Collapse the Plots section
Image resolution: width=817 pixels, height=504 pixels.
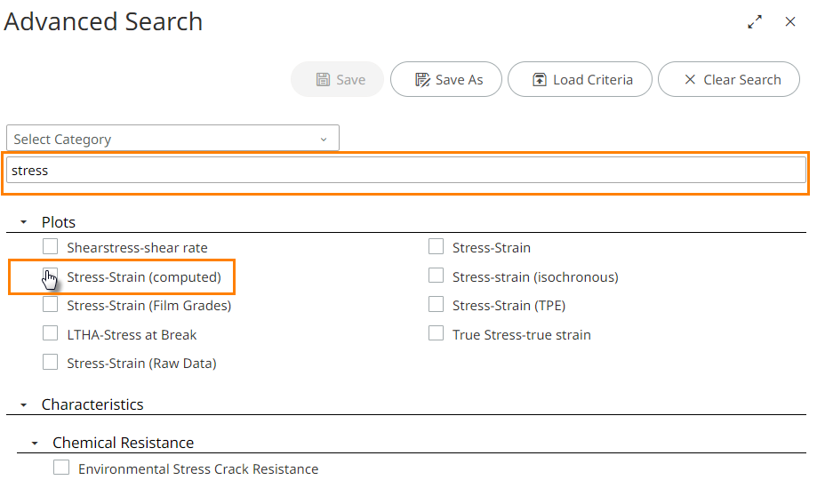24,222
